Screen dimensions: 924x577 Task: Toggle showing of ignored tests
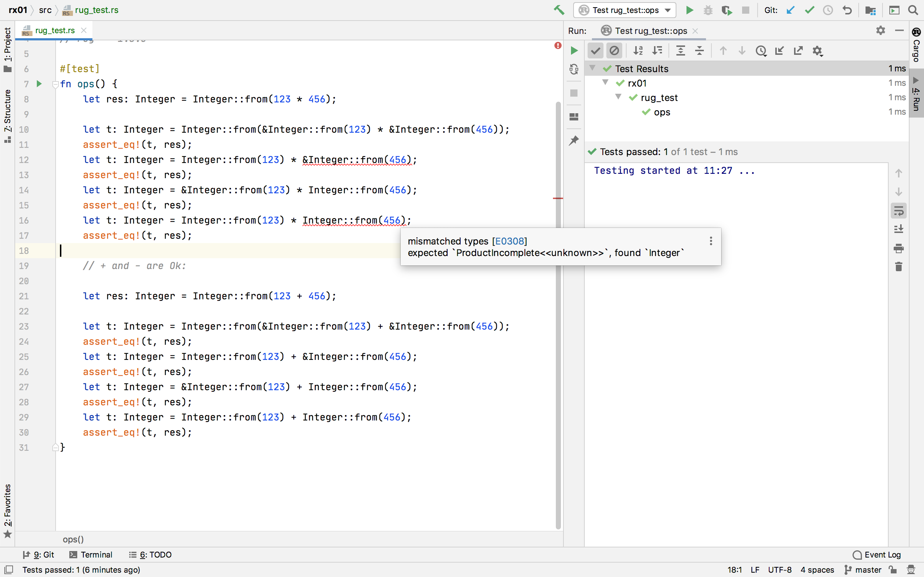[x=614, y=50]
